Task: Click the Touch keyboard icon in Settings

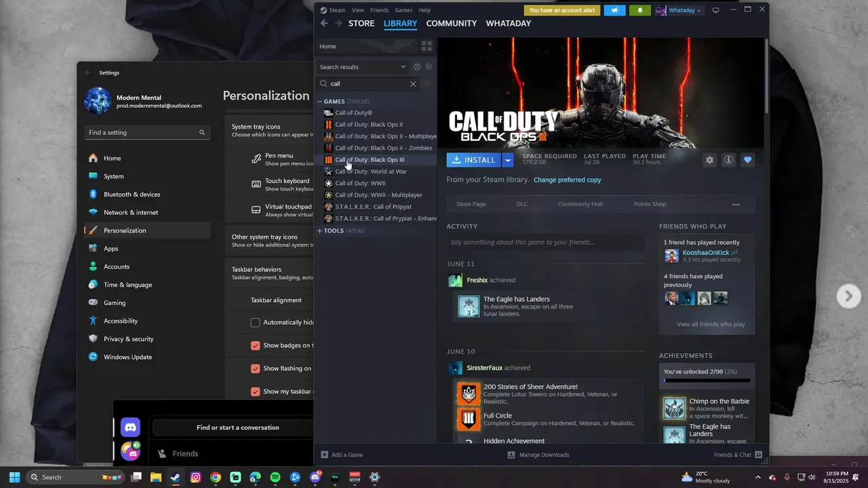Action: tap(256, 184)
